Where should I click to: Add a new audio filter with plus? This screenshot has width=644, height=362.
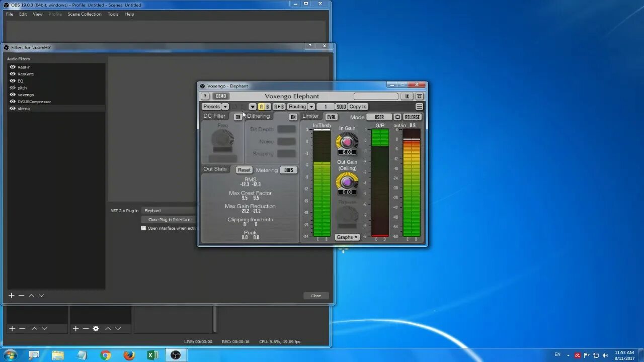coord(12,296)
